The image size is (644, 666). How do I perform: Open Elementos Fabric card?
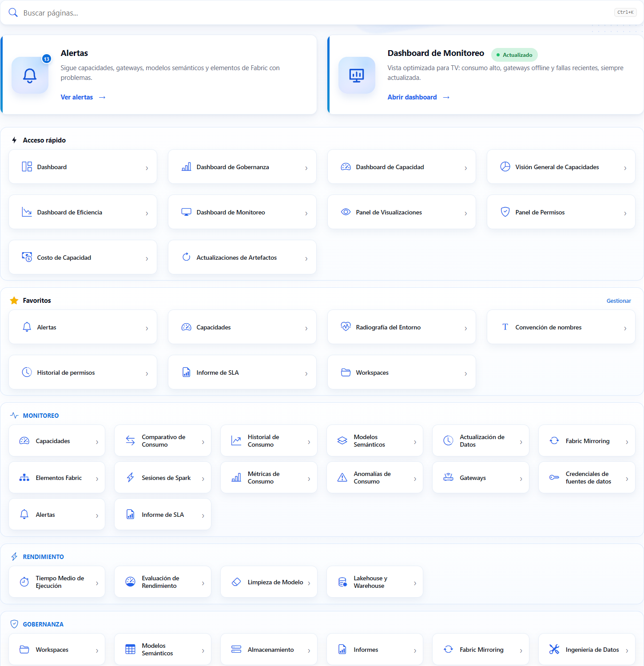coord(57,477)
